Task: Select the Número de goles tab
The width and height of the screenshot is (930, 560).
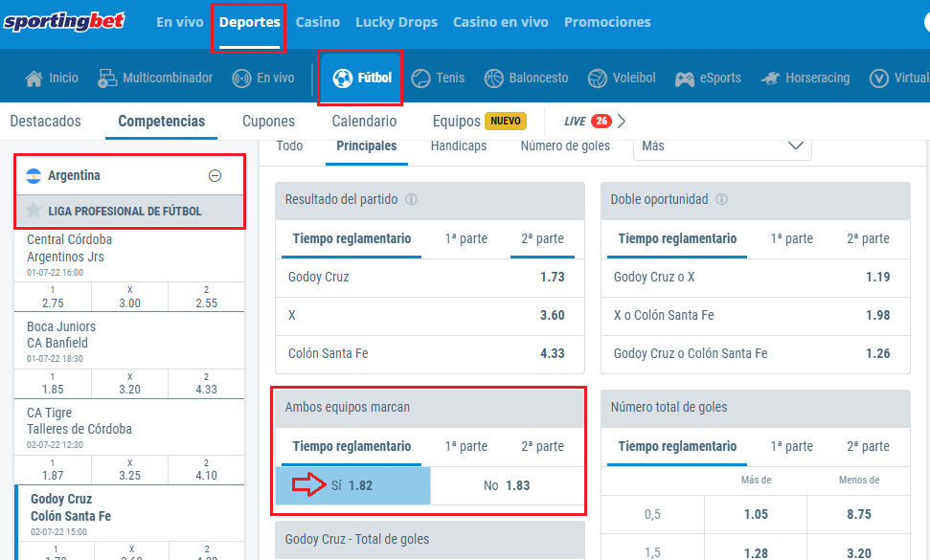Action: tap(565, 146)
